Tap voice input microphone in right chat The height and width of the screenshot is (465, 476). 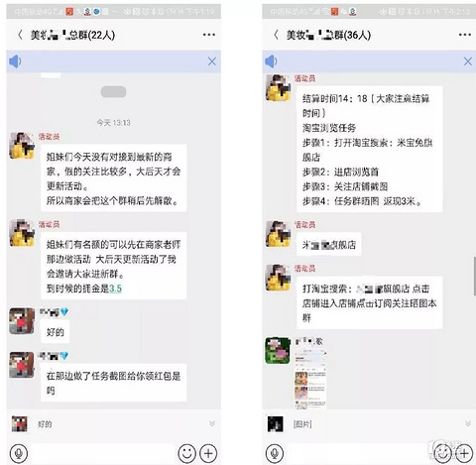coord(275,453)
